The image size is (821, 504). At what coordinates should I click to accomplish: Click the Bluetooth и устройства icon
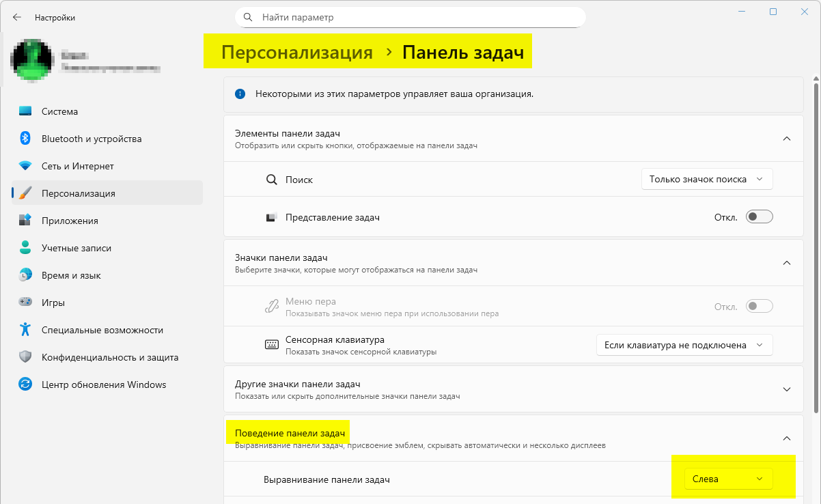(x=25, y=139)
